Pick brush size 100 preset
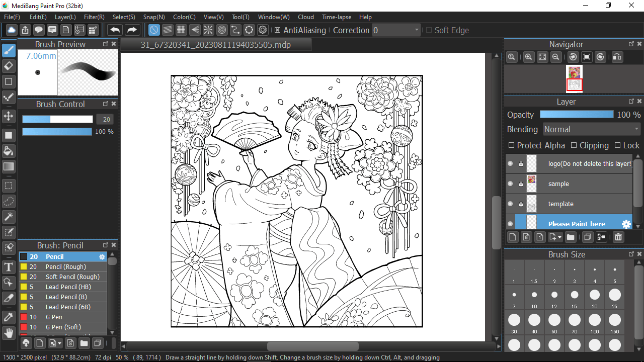 [x=595, y=323]
